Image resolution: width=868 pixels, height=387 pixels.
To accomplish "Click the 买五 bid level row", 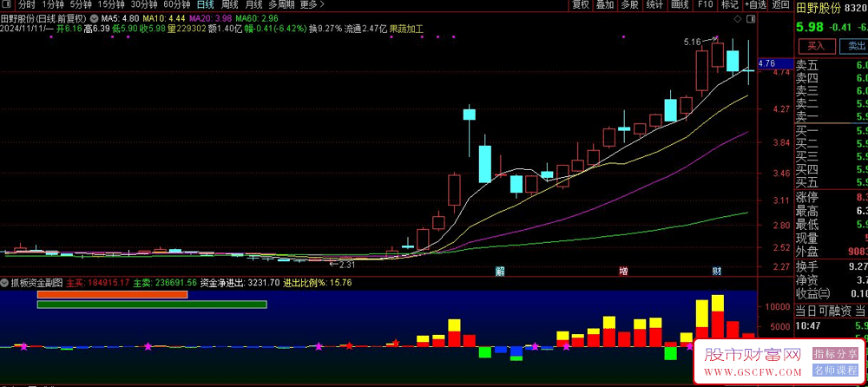I will [832, 182].
